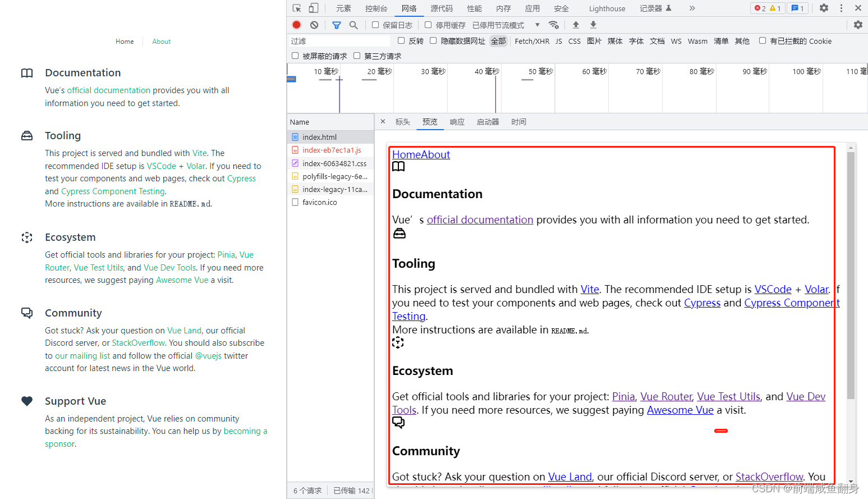Click the Support Vue heart icon
This screenshot has height=499, width=868.
coord(27,401)
